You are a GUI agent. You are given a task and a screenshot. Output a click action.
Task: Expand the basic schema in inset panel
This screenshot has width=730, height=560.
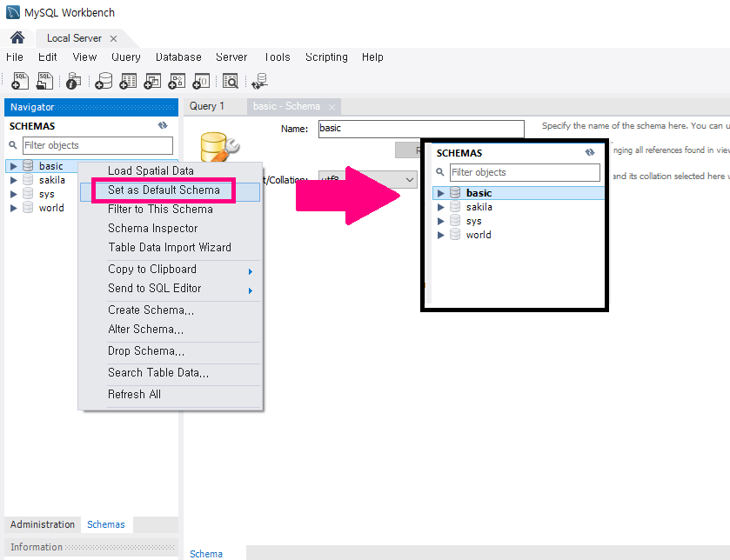pyautogui.click(x=441, y=193)
